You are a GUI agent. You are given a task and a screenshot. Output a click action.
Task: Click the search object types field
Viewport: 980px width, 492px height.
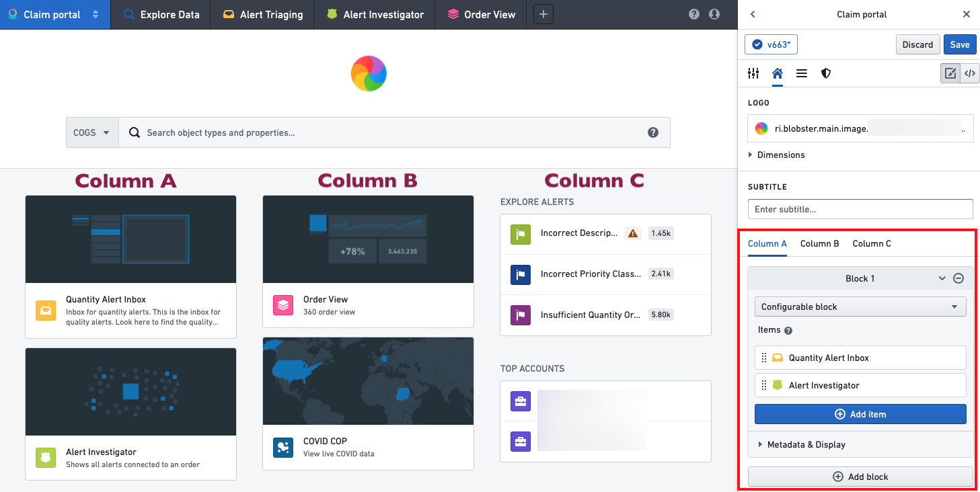click(394, 132)
